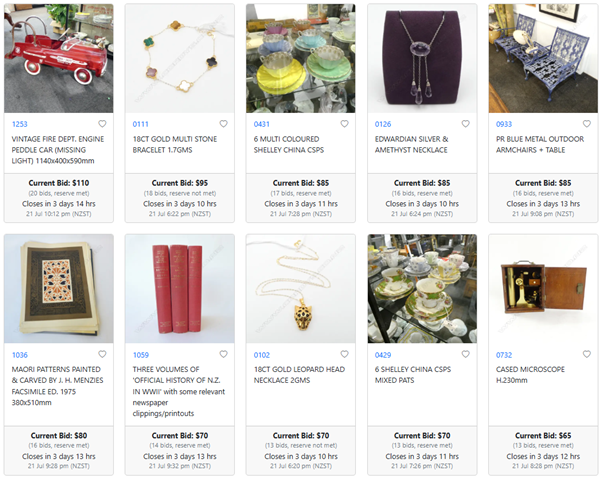Viewport: 602px width, 479px height.
Task: Heart the blue metal outdoor armchairs lot
Action: pos(586,124)
